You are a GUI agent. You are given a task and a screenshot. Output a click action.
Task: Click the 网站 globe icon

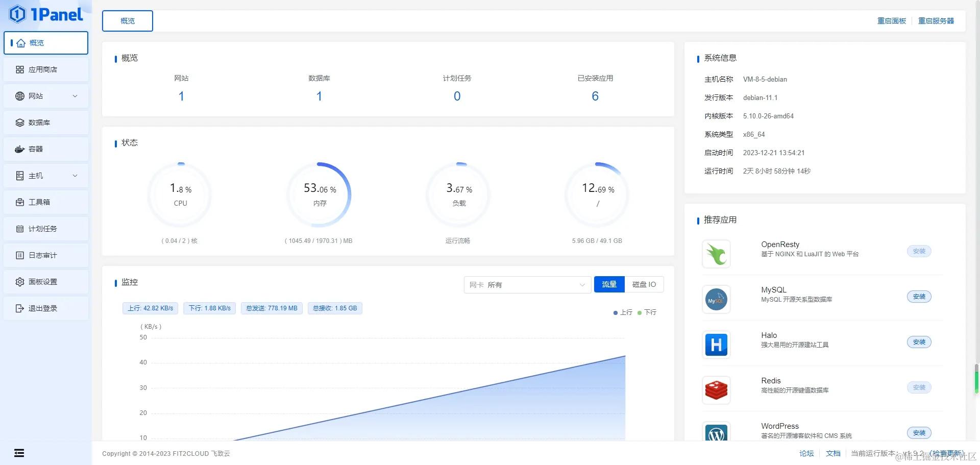(20, 96)
